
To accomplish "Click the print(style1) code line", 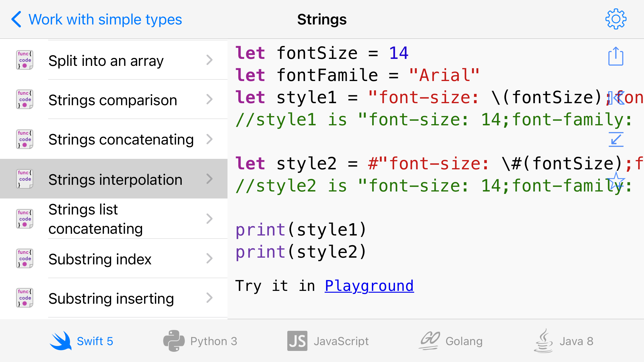I will [301, 230].
